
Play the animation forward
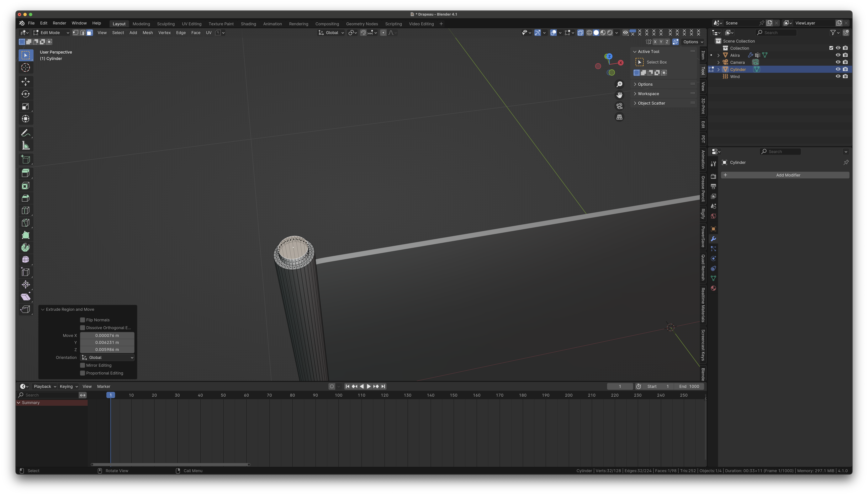pyautogui.click(x=369, y=386)
